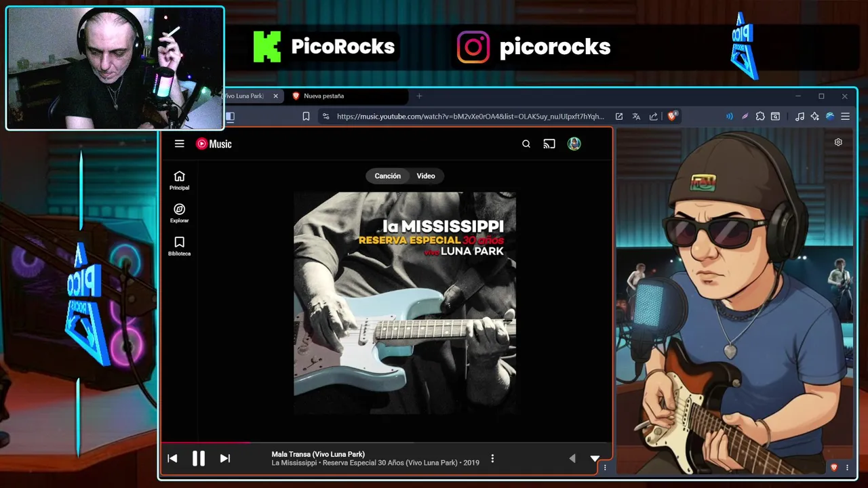Open site settings icon beside URL

pyautogui.click(x=326, y=117)
